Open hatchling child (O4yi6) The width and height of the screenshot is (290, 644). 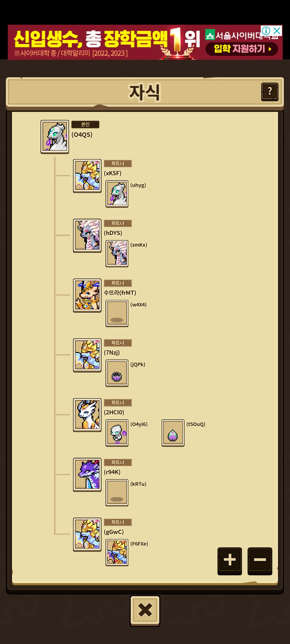pyautogui.click(x=117, y=433)
